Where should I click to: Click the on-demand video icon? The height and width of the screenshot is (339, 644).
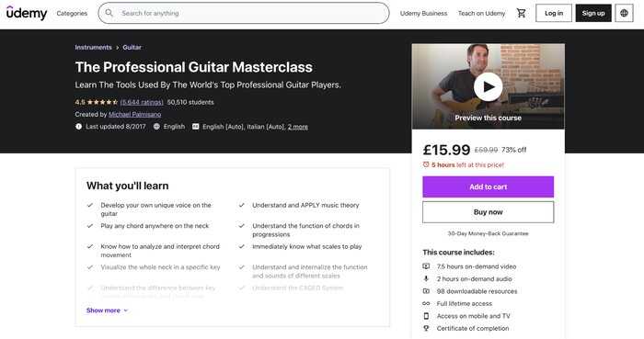pyautogui.click(x=426, y=266)
